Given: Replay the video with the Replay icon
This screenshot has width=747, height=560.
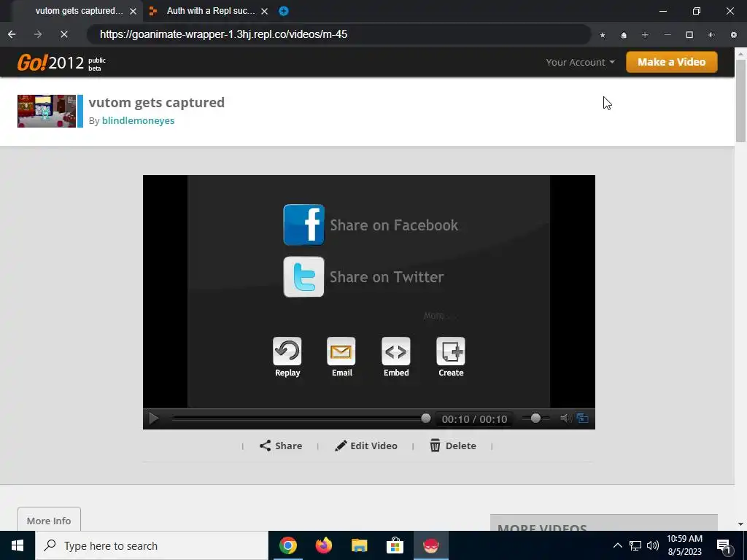Looking at the screenshot, I should pos(287,351).
